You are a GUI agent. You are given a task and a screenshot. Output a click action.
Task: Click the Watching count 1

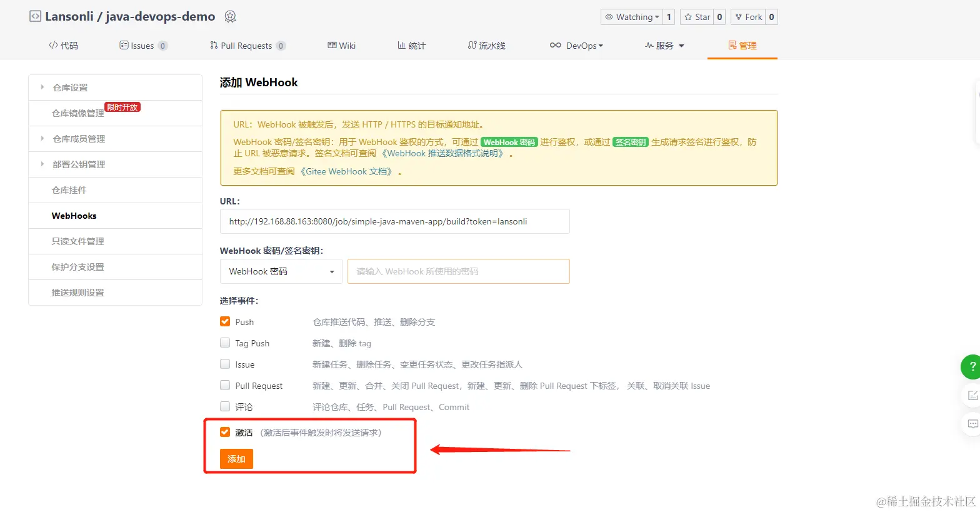[669, 17]
